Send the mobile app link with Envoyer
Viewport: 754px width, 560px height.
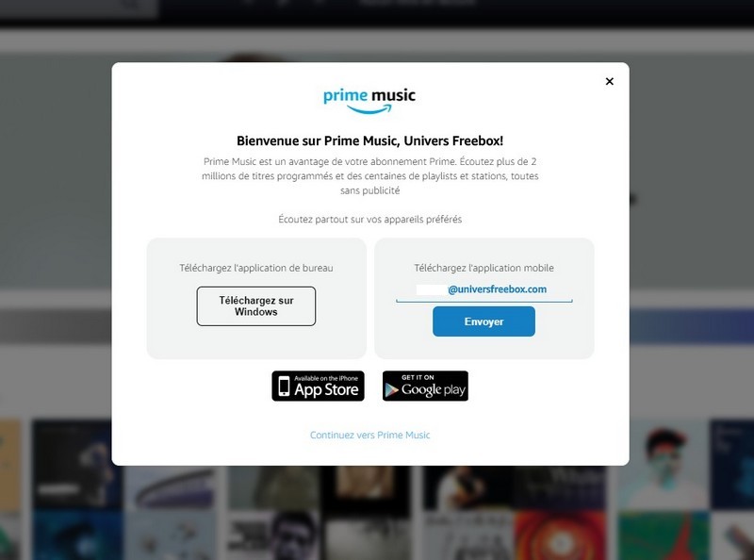[484, 321]
